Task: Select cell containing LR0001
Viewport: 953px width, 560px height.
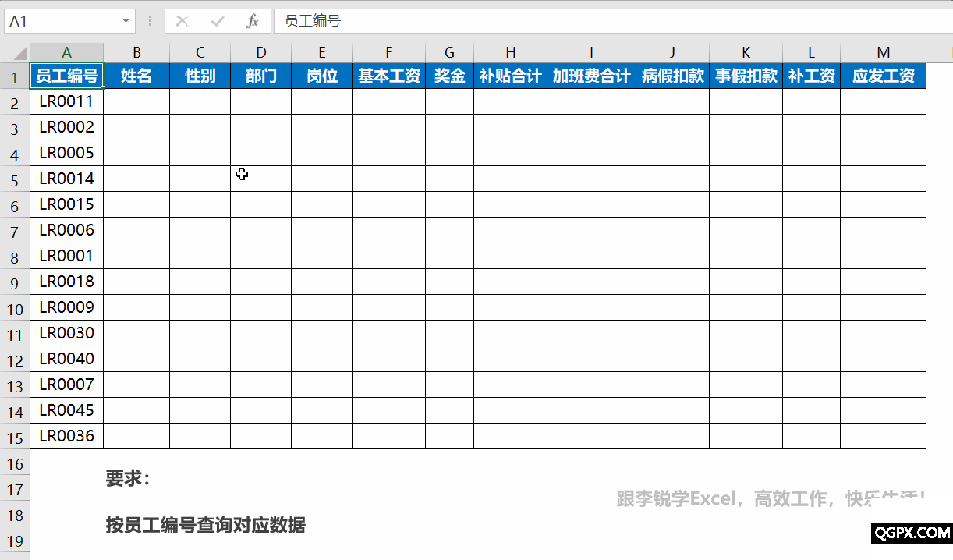Action: pos(66,256)
